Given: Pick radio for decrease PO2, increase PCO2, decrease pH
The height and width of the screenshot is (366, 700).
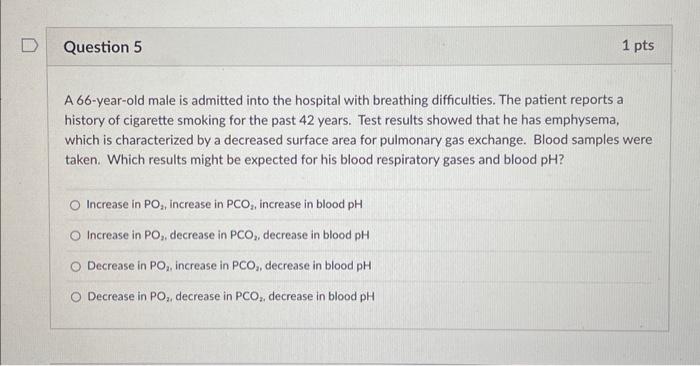Looking at the screenshot, I should point(75,266).
